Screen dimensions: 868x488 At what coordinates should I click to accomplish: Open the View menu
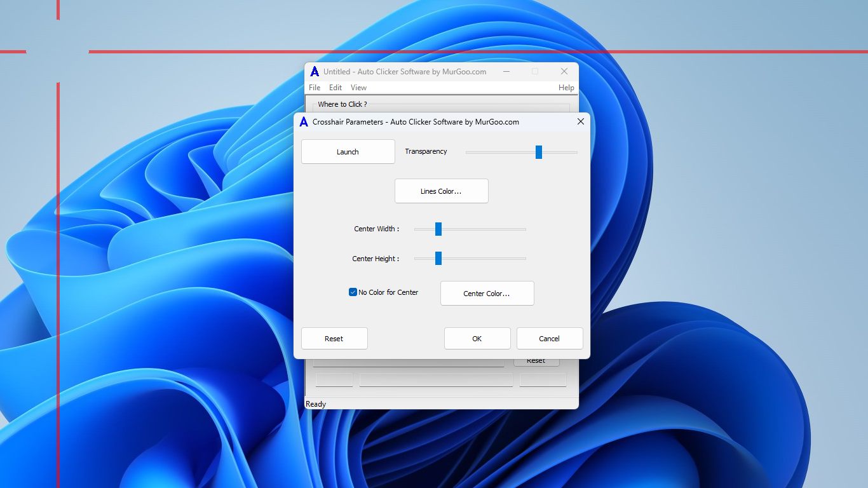(x=358, y=87)
